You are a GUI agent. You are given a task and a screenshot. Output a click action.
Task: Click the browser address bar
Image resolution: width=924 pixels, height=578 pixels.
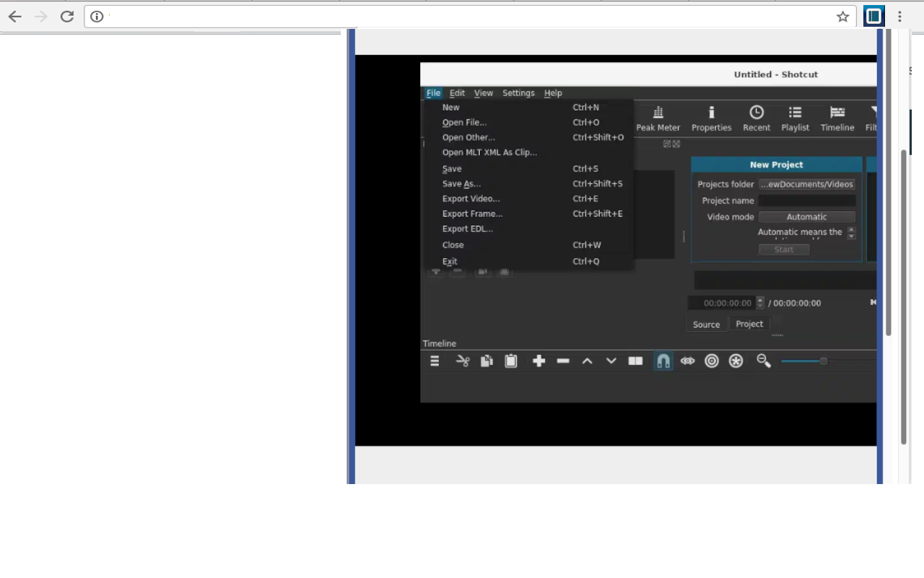point(469,17)
